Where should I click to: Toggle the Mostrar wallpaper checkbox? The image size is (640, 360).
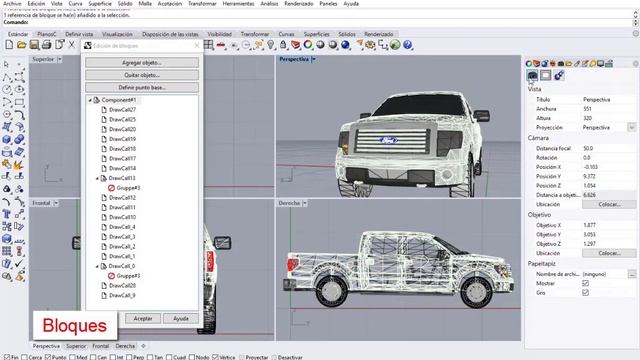(585, 283)
